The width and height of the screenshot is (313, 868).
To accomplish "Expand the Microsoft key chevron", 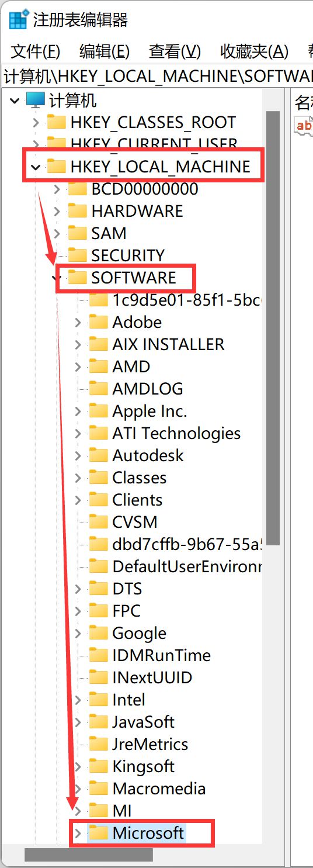I will (x=78, y=833).
